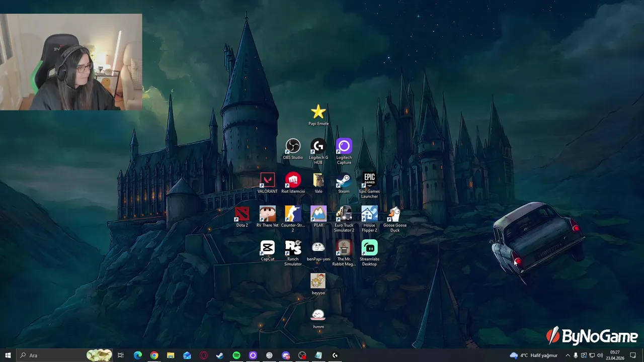The image size is (644, 362).
Task: Select Epic Games Launcher desktop icon
Action: (369, 186)
